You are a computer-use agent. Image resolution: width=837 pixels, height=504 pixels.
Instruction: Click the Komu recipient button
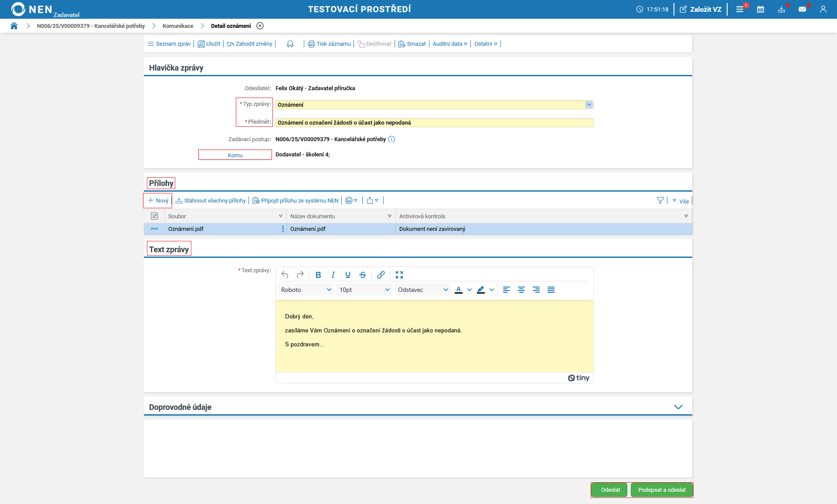[x=235, y=155]
